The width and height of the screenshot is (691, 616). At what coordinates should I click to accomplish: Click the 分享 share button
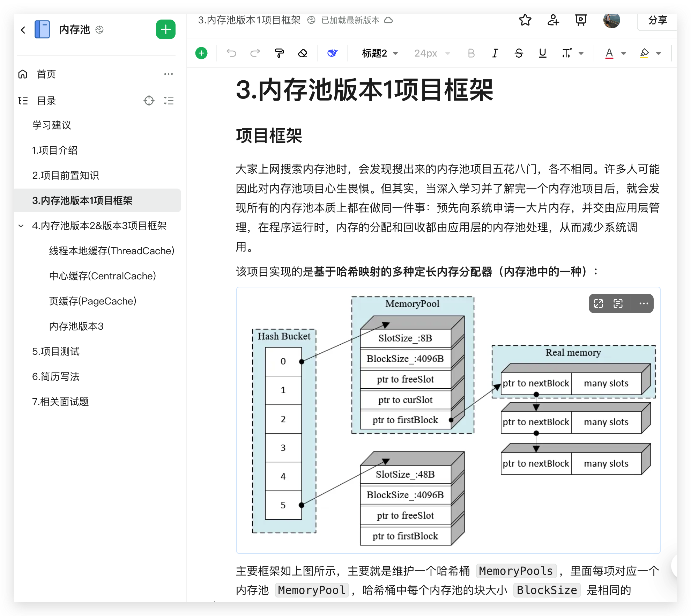(657, 20)
